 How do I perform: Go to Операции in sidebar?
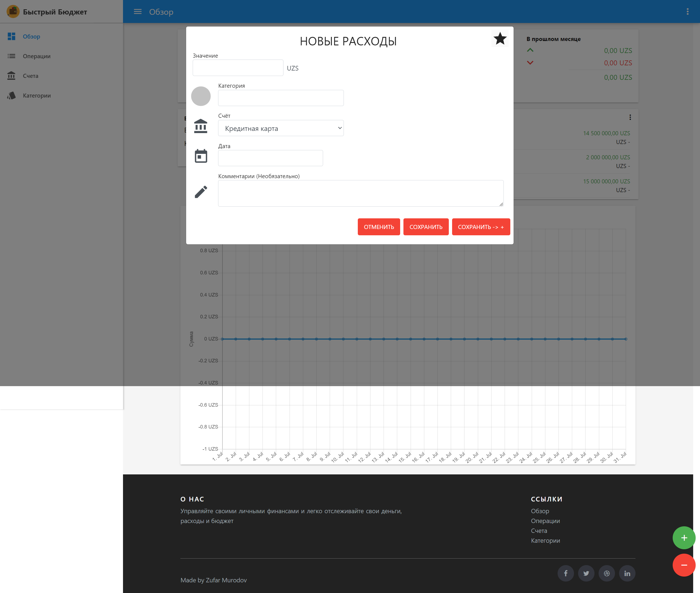pyautogui.click(x=37, y=56)
